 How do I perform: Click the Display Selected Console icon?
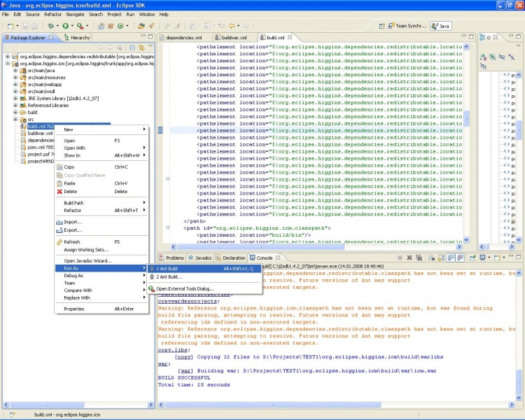(x=482, y=258)
